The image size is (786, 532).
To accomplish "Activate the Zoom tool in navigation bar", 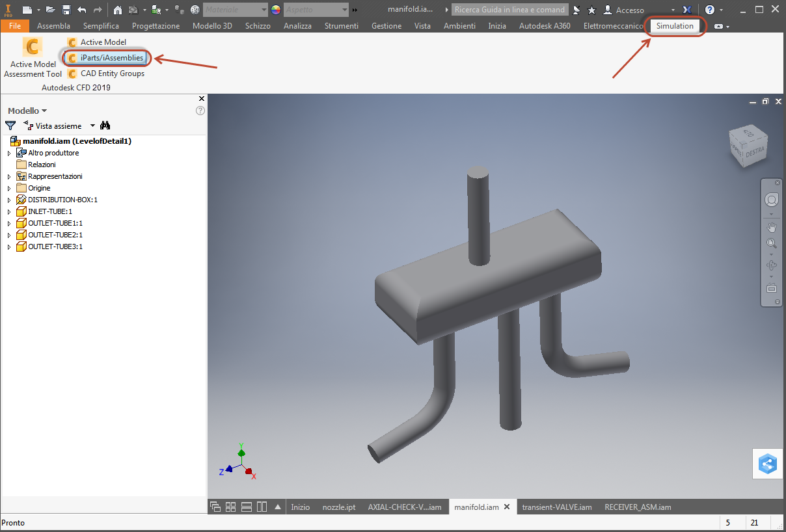I will pyautogui.click(x=772, y=244).
